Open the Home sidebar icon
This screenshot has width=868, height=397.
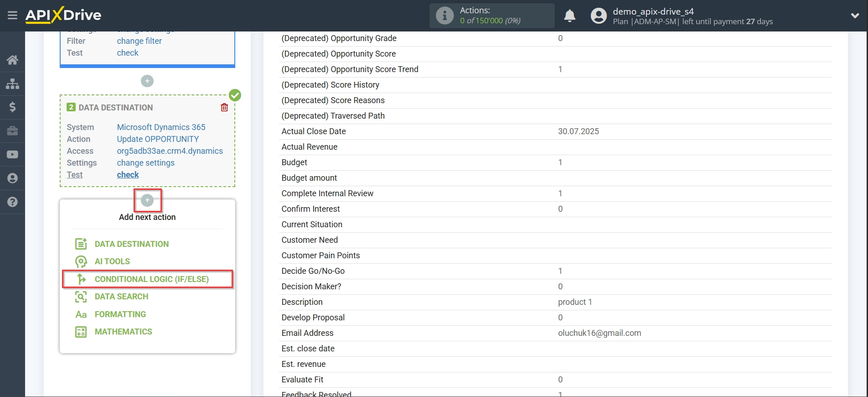12,60
